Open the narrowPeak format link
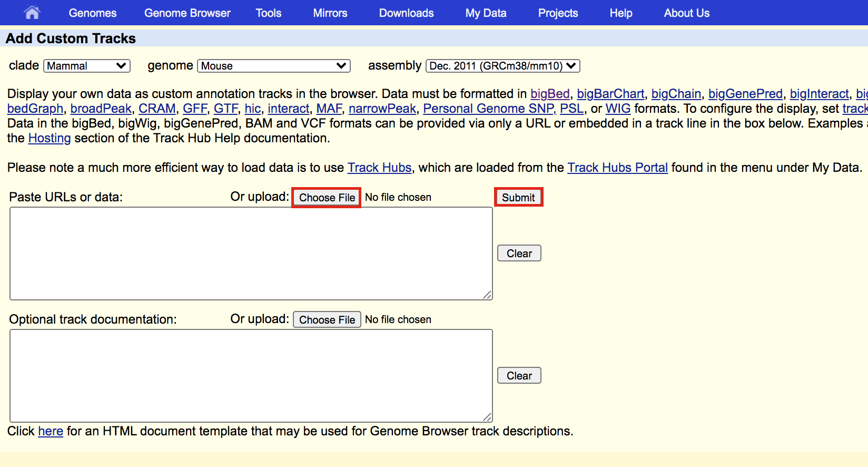The height and width of the screenshot is (467, 868). point(382,109)
